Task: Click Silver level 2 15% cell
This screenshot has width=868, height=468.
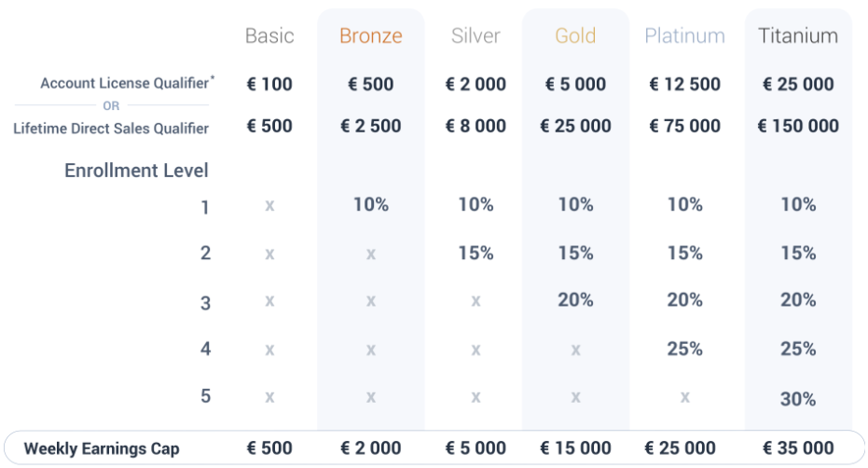Action: 475,253
